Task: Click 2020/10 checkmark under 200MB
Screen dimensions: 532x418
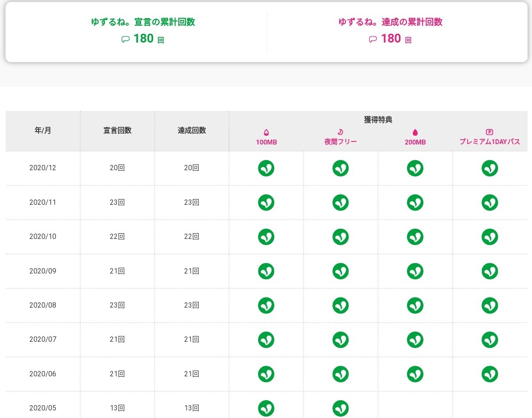Action: [x=415, y=237]
